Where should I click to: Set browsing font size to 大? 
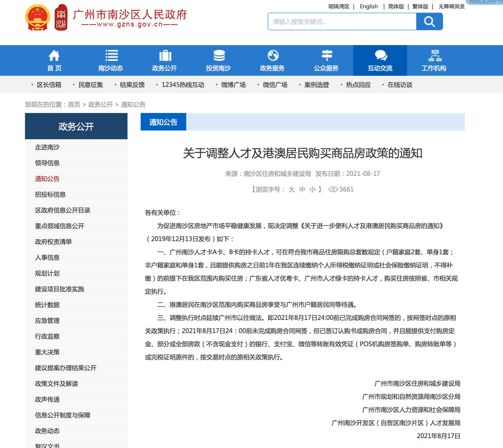pos(291,189)
